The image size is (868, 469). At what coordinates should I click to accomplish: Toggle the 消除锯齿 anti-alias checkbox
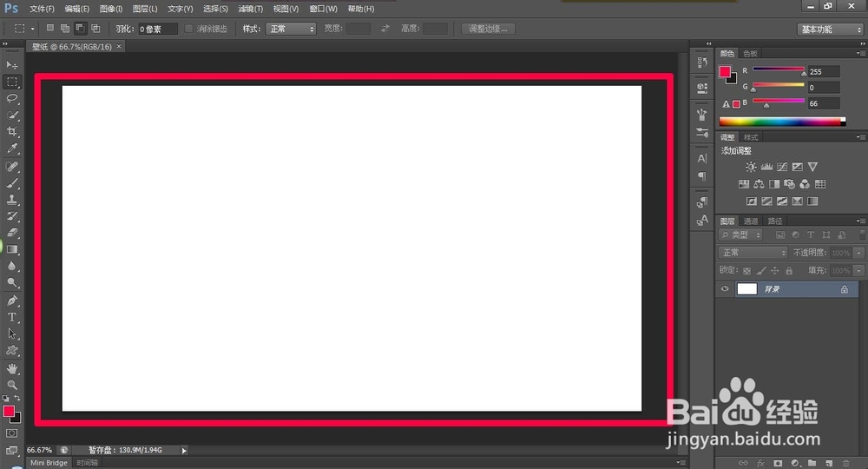click(188, 29)
